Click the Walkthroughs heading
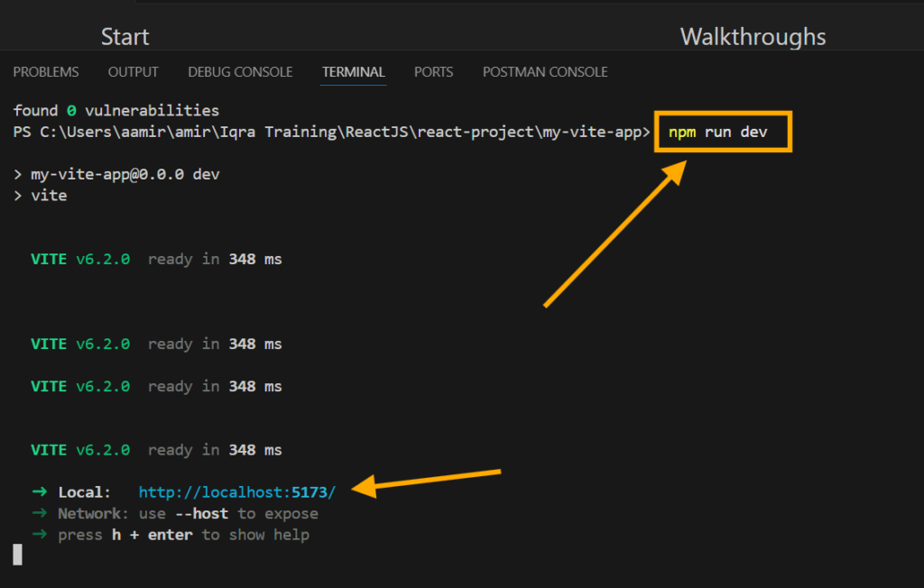The width and height of the screenshot is (924, 588). click(753, 37)
